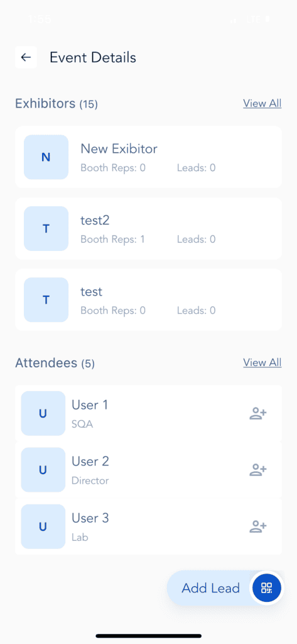The width and height of the screenshot is (297, 644).
Task: Tap the Exhibitors (15) section header
Action: [x=57, y=104]
